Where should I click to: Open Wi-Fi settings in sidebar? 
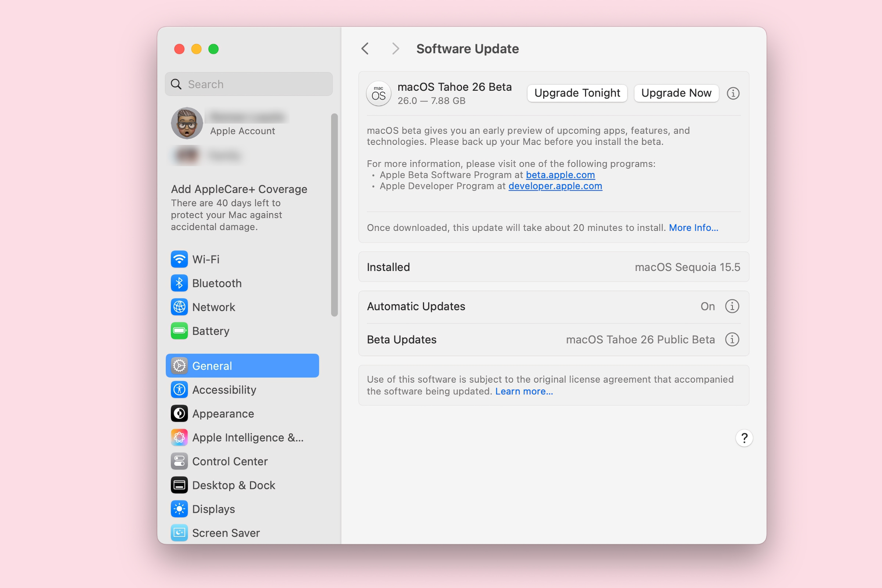pyautogui.click(x=179, y=259)
